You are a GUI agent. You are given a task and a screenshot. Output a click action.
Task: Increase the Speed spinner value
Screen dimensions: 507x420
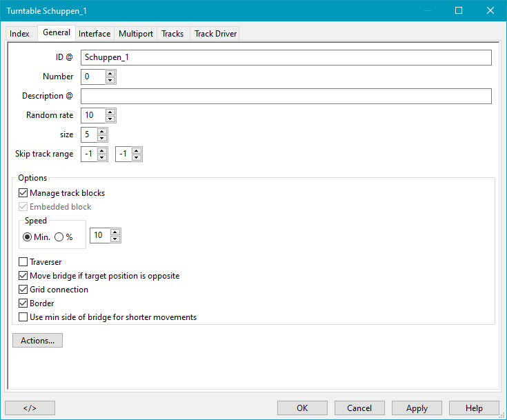[115, 232]
